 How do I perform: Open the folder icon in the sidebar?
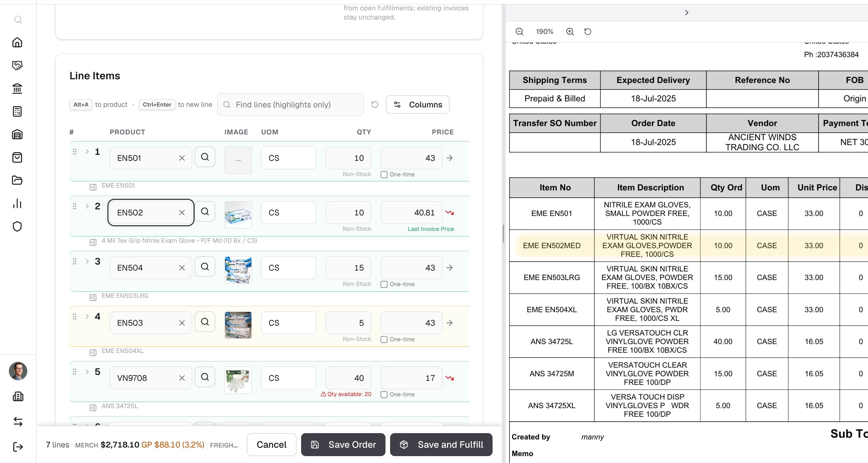click(x=17, y=180)
